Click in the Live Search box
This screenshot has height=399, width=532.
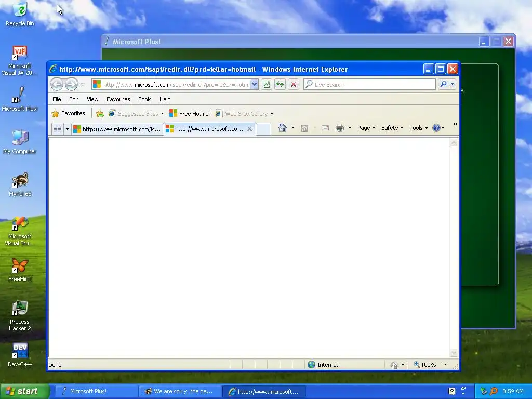[370, 85]
